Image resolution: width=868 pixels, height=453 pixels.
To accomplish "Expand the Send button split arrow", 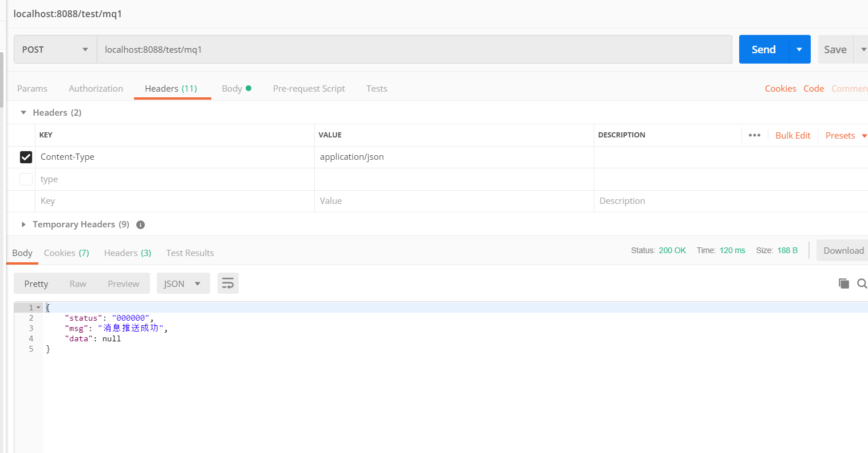I will coord(799,49).
